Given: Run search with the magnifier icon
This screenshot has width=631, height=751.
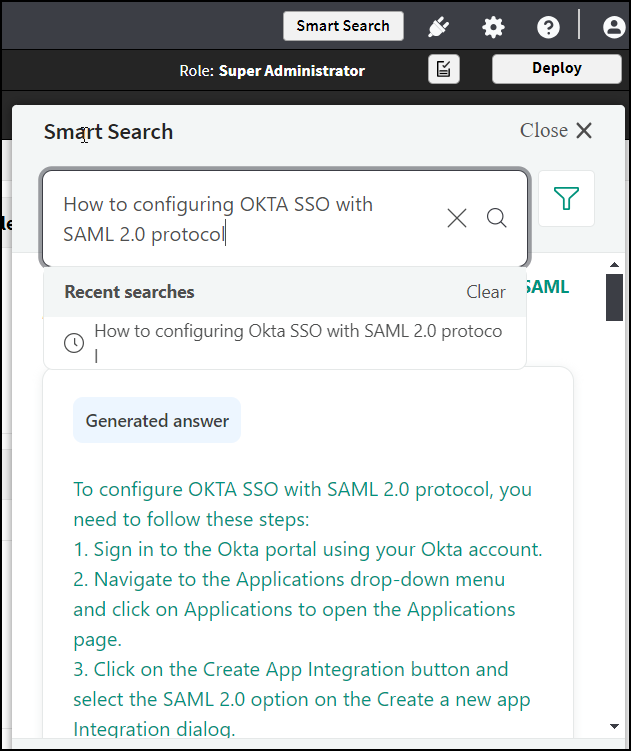Looking at the screenshot, I should pos(497,218).
